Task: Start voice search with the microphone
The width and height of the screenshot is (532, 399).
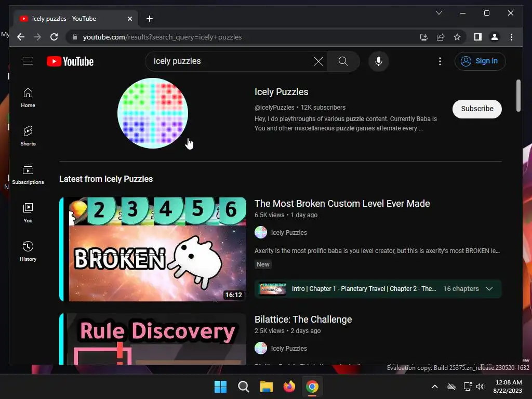Action: [x=379, y=61]
